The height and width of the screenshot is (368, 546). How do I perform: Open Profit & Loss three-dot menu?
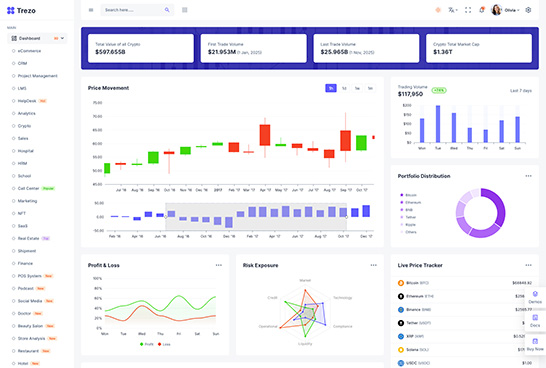(219, 265)
